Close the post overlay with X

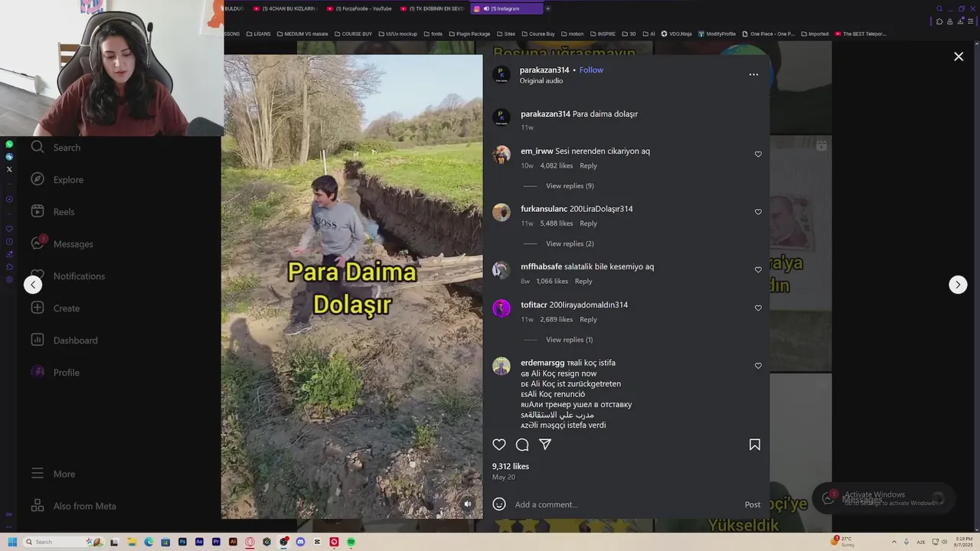[x=959, y=57]
